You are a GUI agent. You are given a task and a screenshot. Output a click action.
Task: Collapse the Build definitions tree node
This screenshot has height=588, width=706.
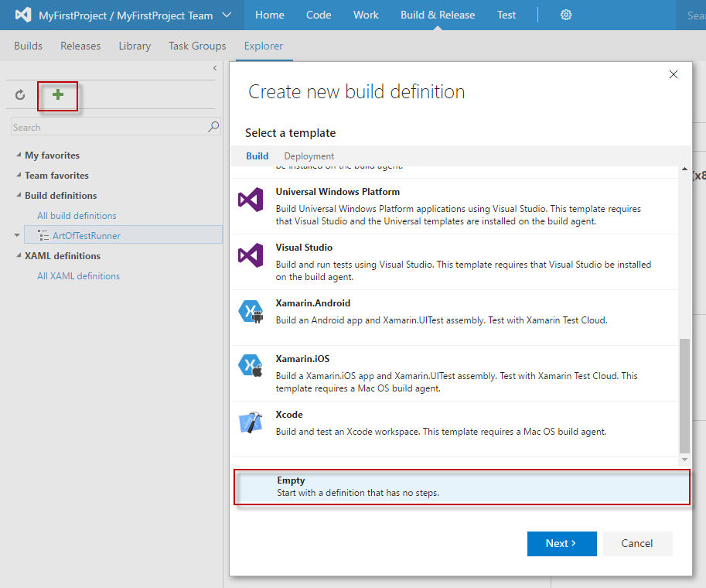tap(19, 195)
